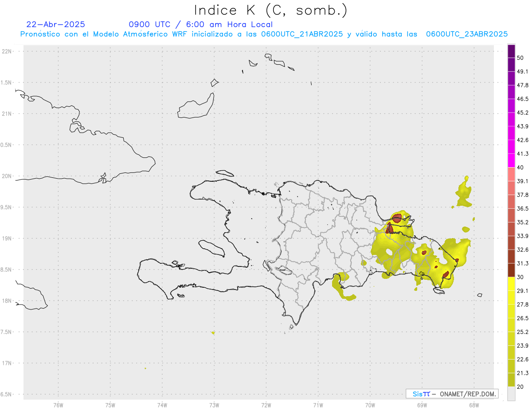Click the "74W" longitude label
Image resolution: width=532 pixels, height=411 pixels.
tap(162, 405)
